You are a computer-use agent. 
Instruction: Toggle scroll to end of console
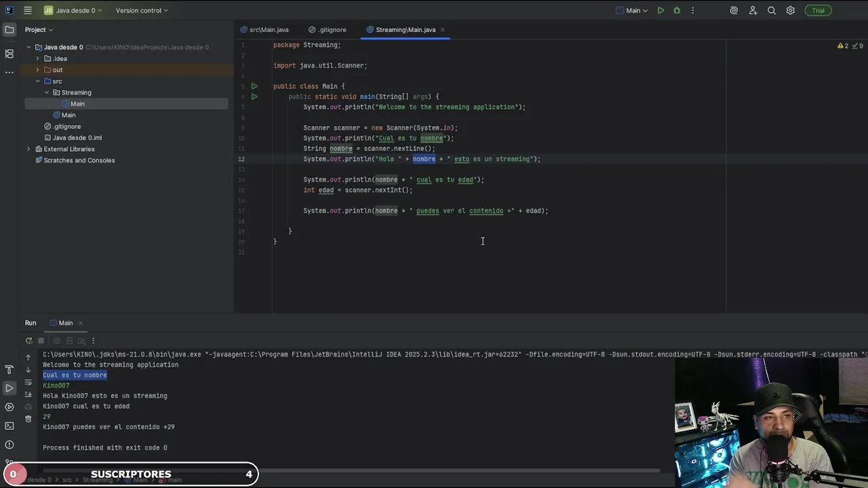point(28,394)
